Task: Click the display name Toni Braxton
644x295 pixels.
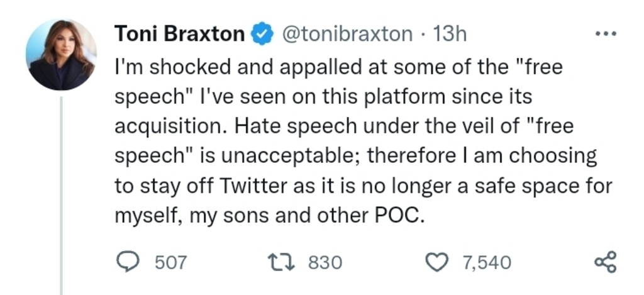Action: 179,34
